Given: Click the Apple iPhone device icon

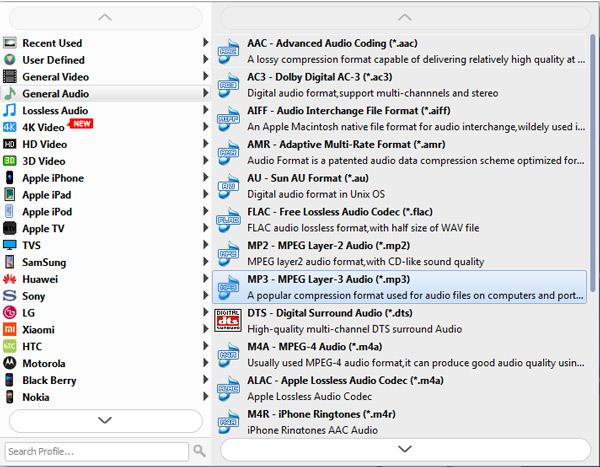Looking at the screenshot, I should [10, 178].
